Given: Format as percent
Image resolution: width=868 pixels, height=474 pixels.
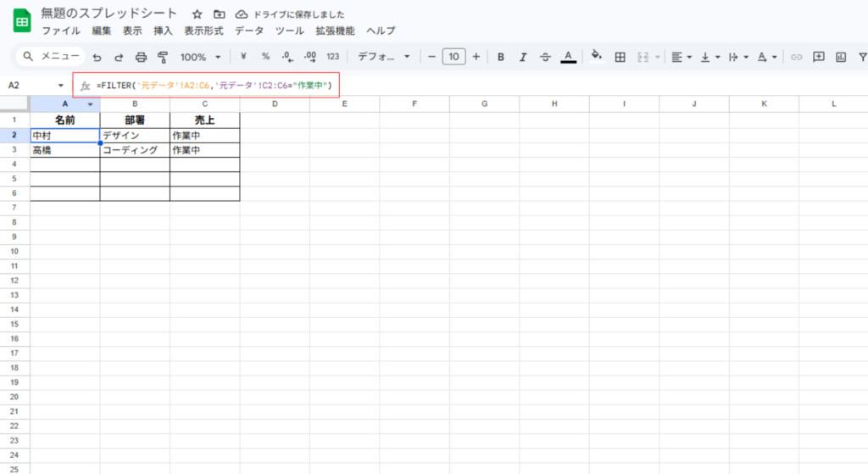Looking at the screenshot, I should point(265,57).
